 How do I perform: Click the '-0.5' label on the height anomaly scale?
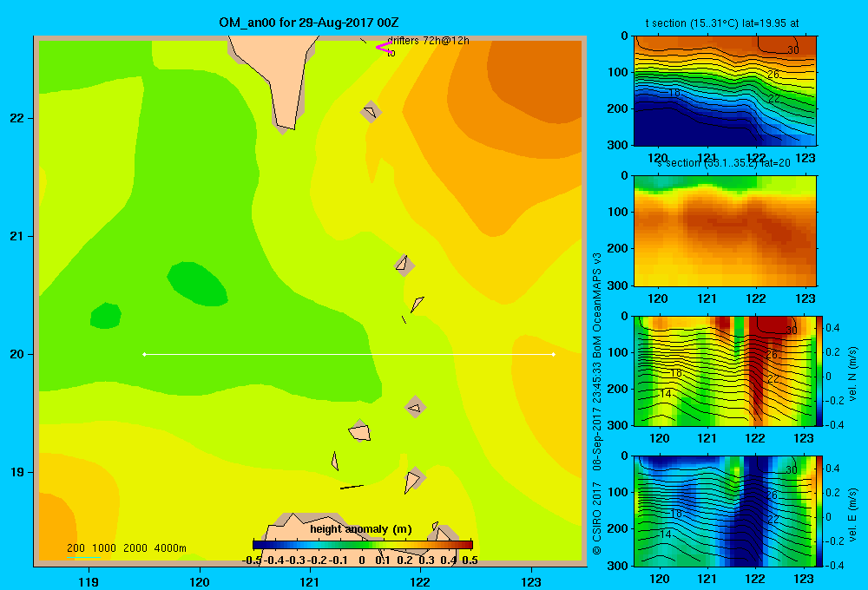pyautogui.click(x=252, y=560)
